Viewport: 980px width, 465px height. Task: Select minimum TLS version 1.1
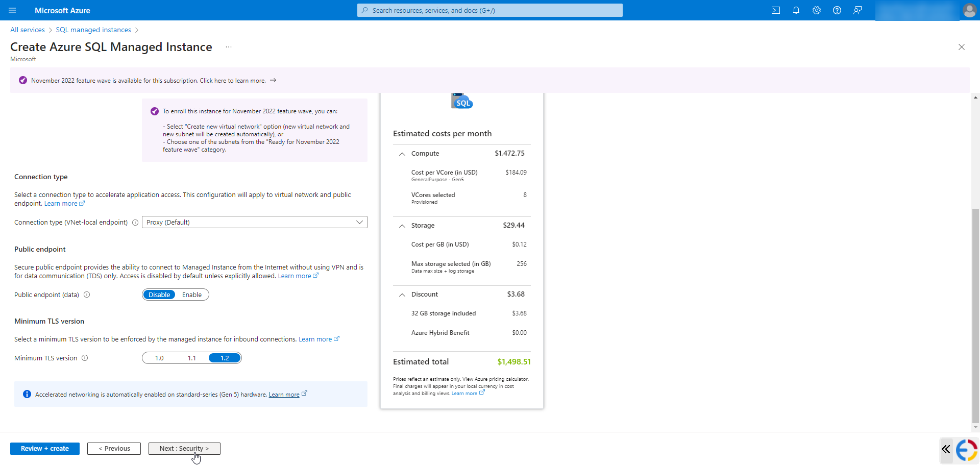[191, 358]
